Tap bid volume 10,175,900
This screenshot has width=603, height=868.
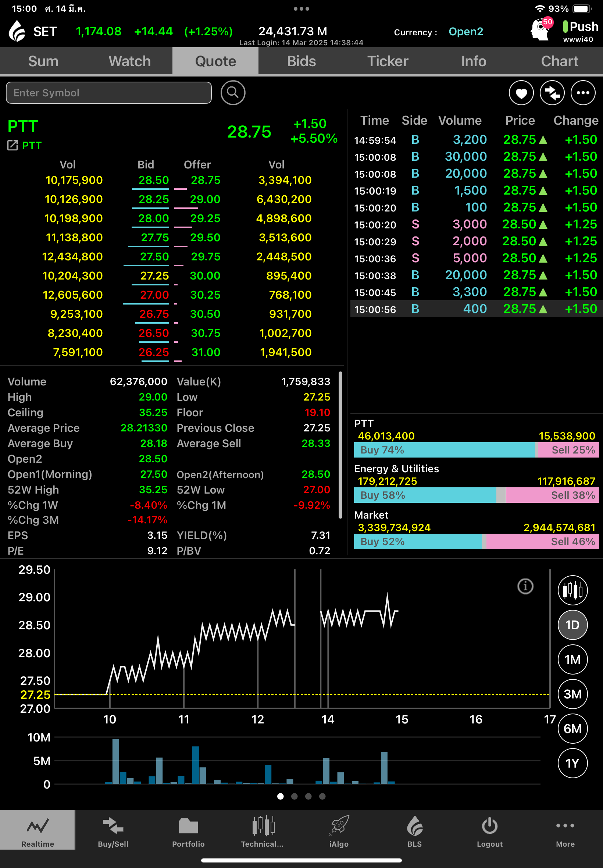[x=74, y=180]
